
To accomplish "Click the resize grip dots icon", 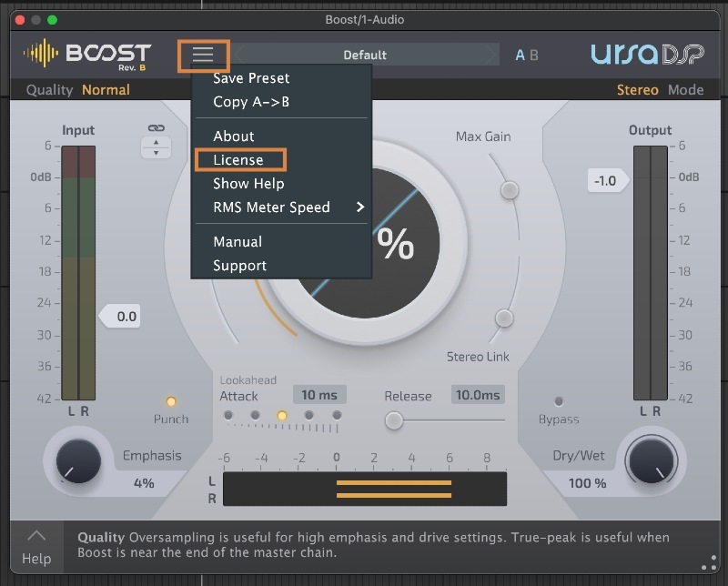I will [709, 562].
